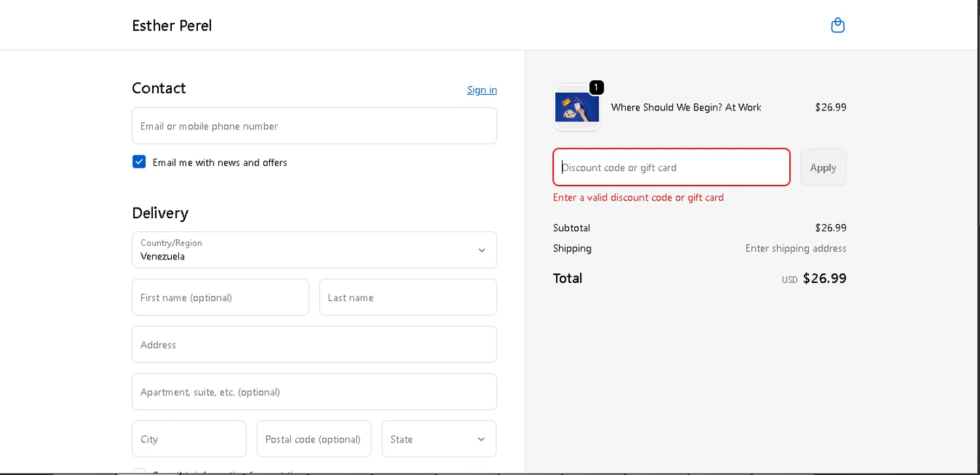Open the shopping bag cart icon
980x475 pixels.
point(838,25)
